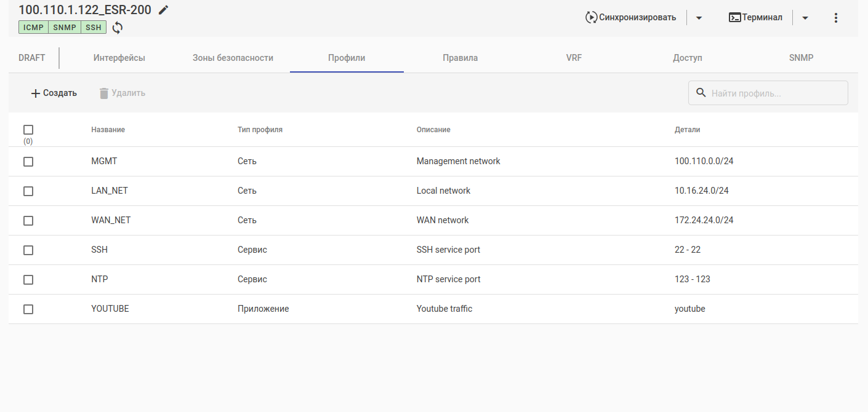Open the three-dot more options menu
This screenshot has height=412, width=868.
pyautogui.click(x=835, y=18)
